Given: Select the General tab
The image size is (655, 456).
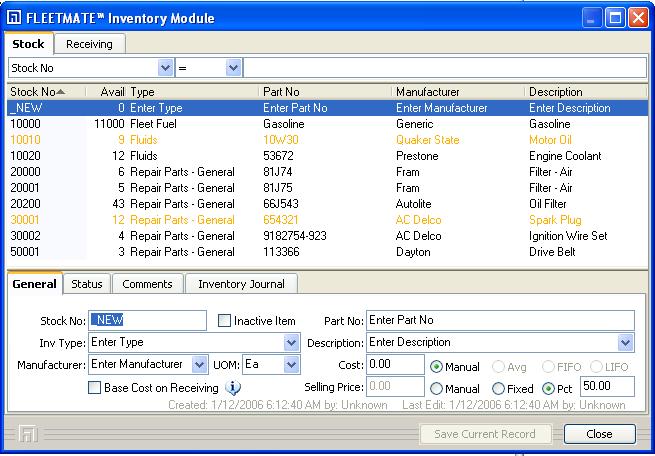Looking at the screenshot, I should click(x=34, y=284).
